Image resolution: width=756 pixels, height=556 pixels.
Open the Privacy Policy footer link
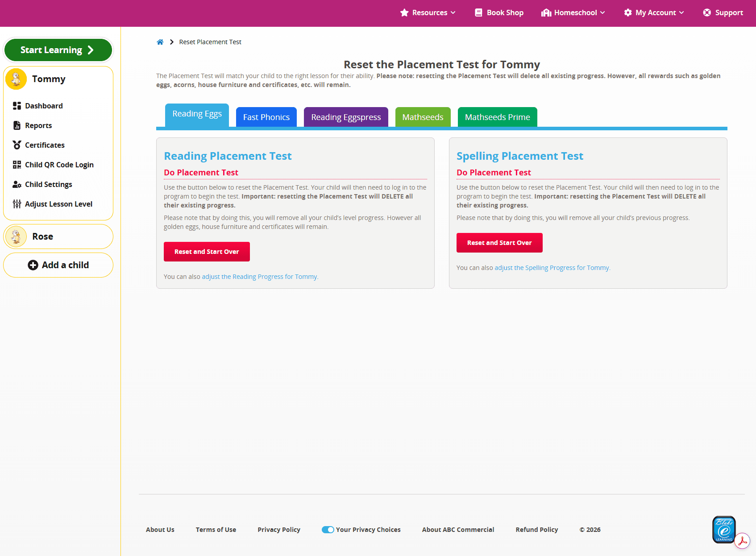279,530
